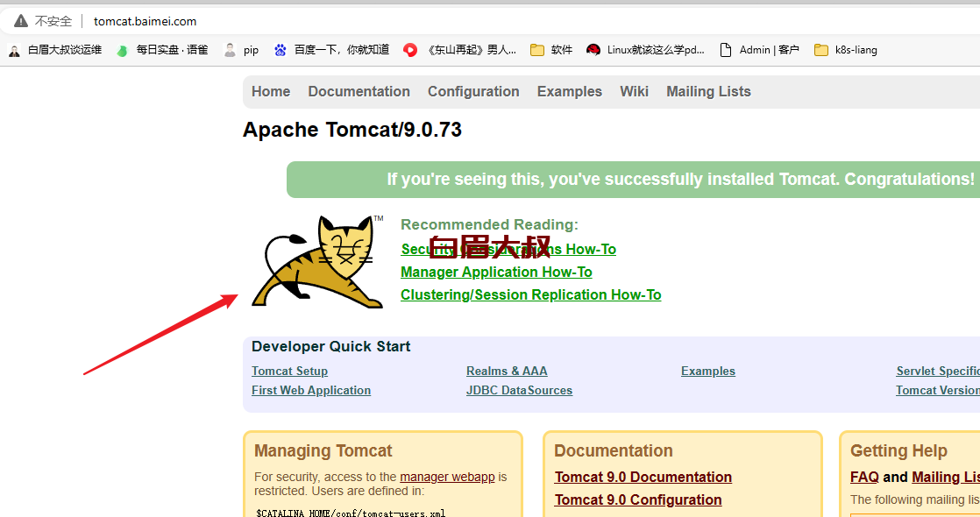
Task: Click the tomcat.baimei.com address bar
Action: [x=145, y=21]
